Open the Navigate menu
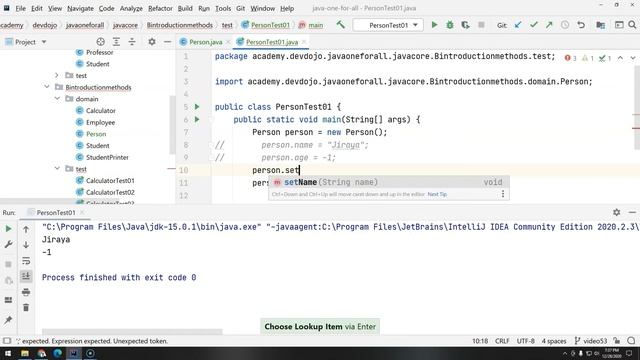The height and width of the screenshot is (360, 640). (x=80, y=8)
